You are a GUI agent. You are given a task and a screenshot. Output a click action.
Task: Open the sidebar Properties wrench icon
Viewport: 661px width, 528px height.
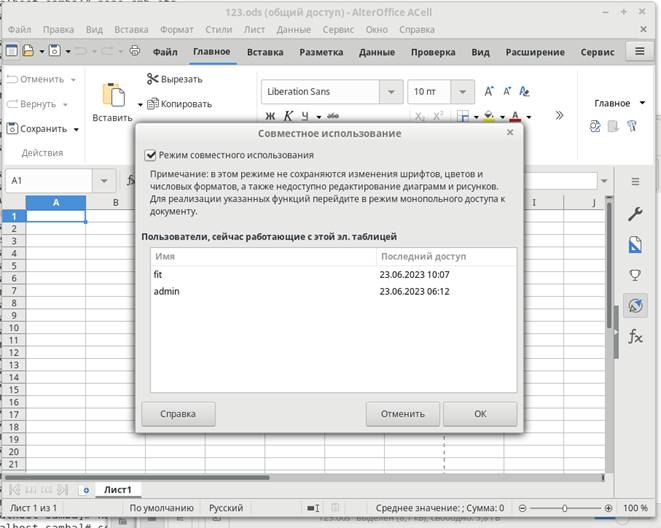635,214
